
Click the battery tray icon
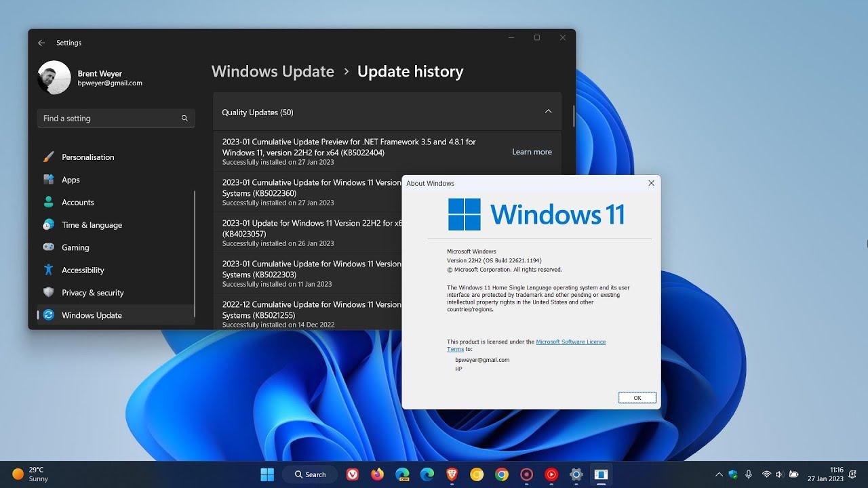(x=793, y=474)
